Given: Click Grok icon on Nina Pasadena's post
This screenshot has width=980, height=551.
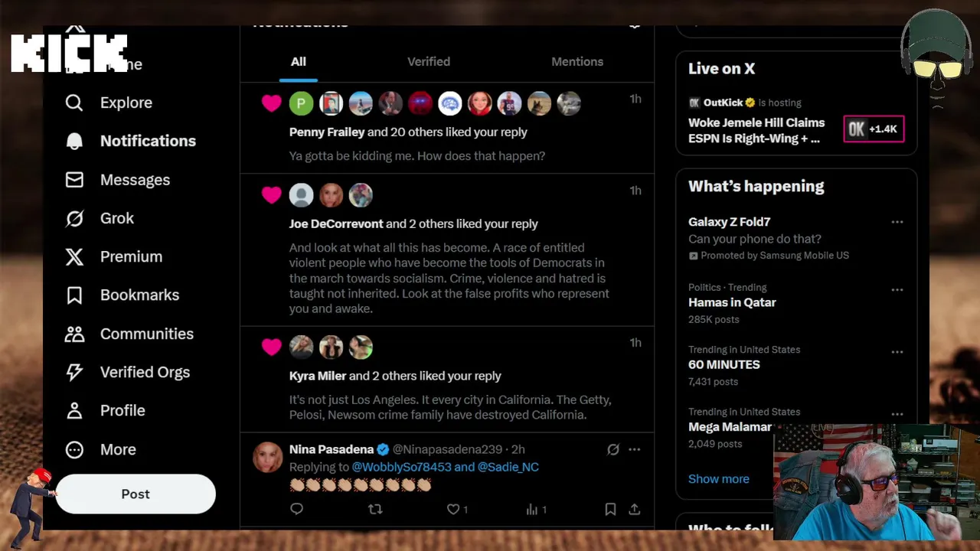Looking at the screenshot, I should 613,450.
